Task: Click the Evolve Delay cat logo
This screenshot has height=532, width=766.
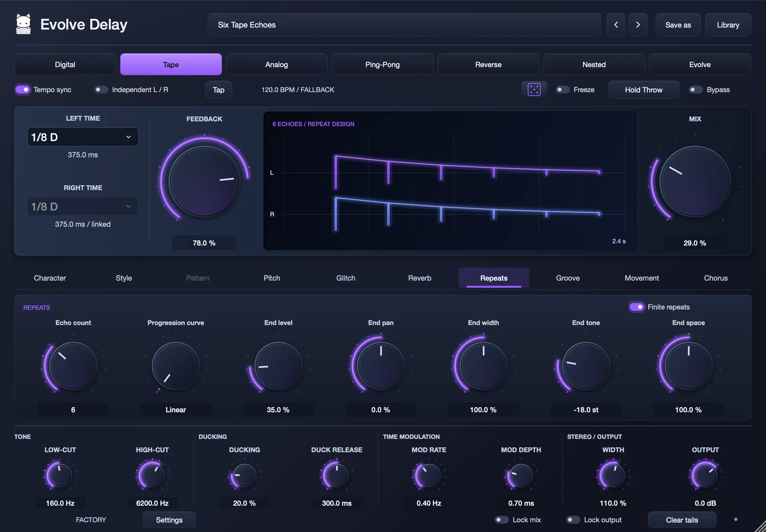Action: coord(23,24)
